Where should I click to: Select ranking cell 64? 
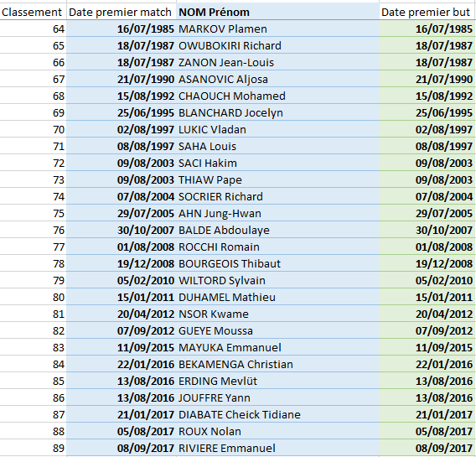tap(33, 29)
